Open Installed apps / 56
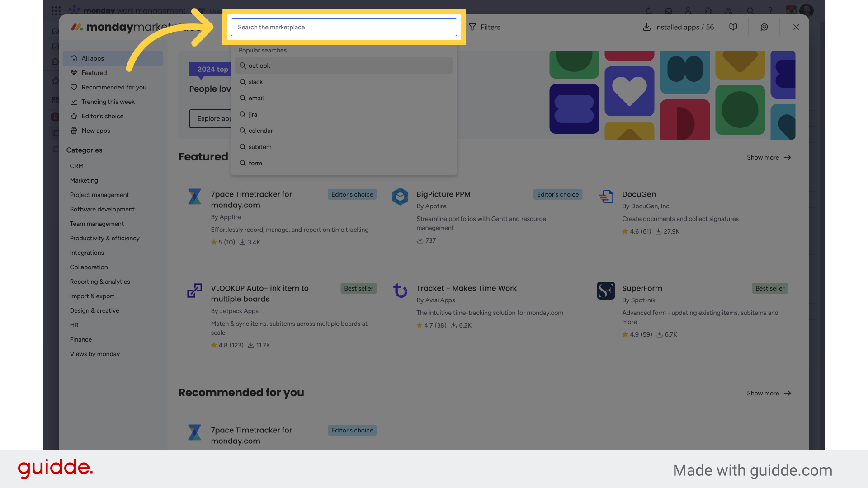 (x=678, y=27)
